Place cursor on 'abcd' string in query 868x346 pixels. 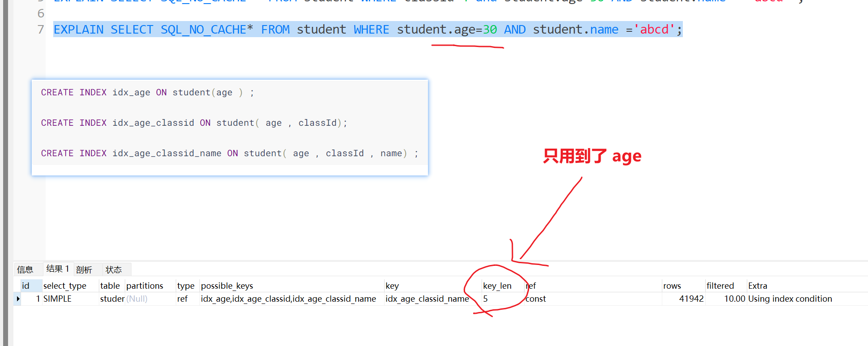[654, 30]
